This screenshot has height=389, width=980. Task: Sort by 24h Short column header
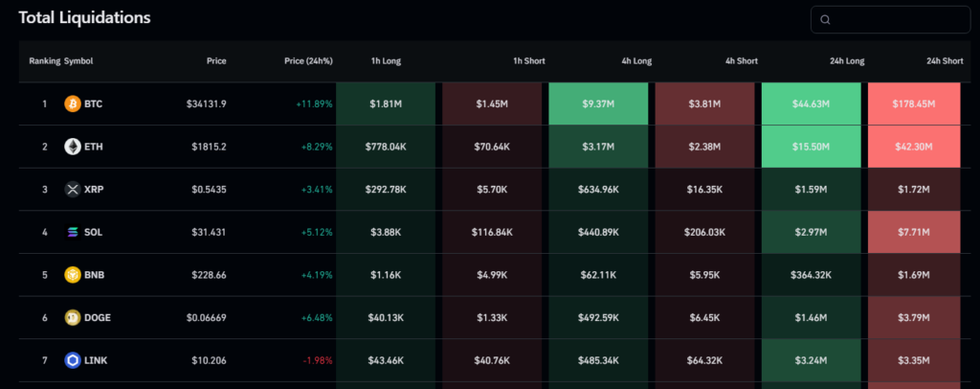(945, 61)
